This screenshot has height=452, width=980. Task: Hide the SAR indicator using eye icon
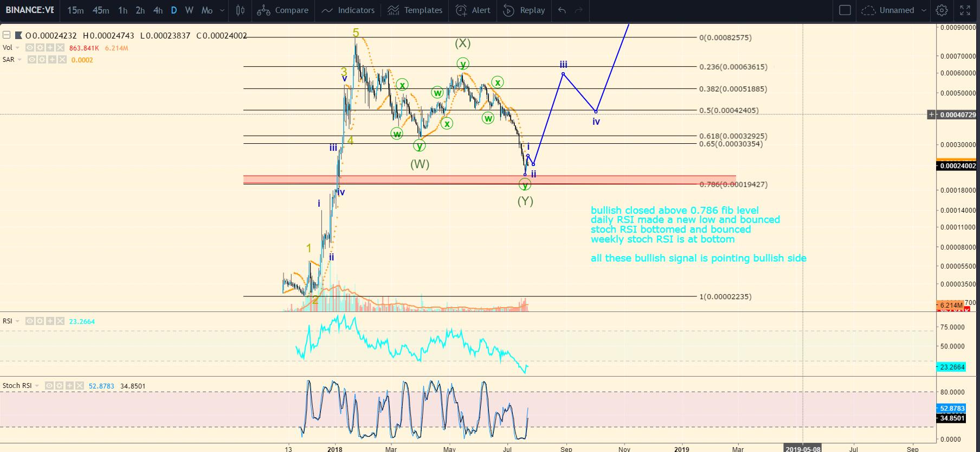coord(33,60)
